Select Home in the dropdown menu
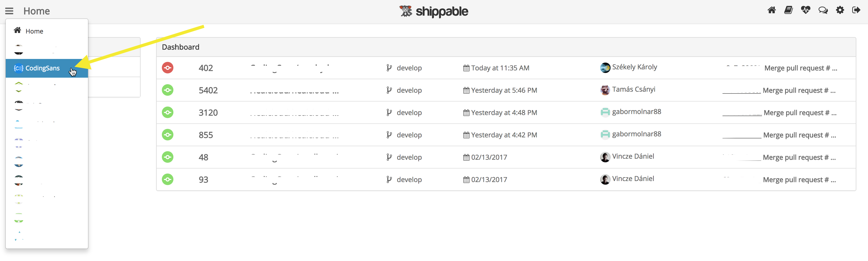Viewport: 868px width, 261px height. point(34,31)
